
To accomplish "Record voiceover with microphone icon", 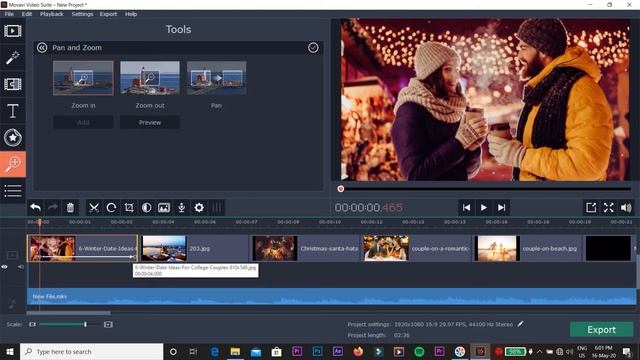I will pyautogui.click(x=182, y=208).
